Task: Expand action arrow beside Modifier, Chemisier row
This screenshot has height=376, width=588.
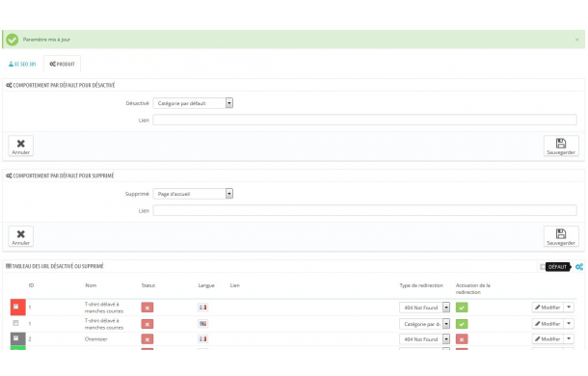Action: click(569, 338)
